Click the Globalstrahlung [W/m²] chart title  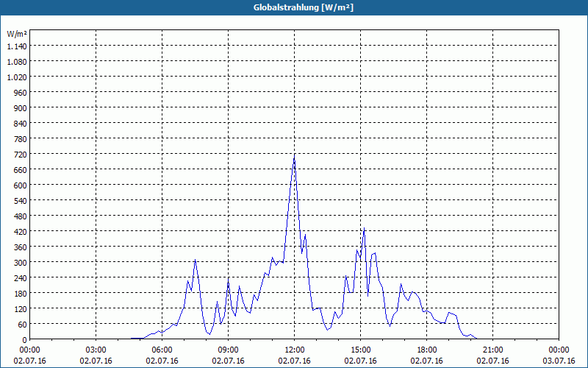coord(304,7)
